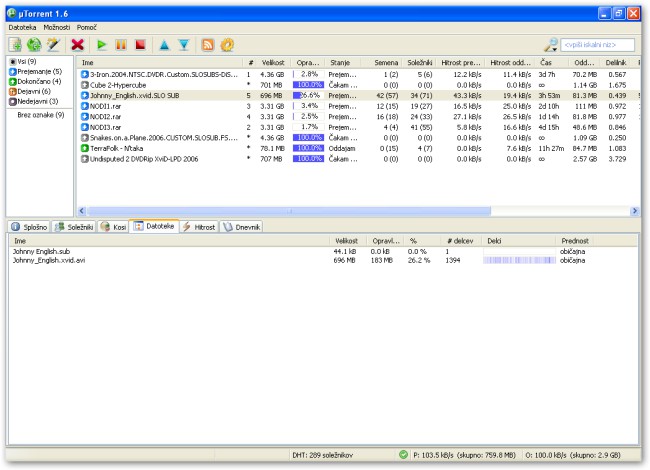The image size is (650, 470).
Task: Switch to the Soležniki tab
Action: 74,227
